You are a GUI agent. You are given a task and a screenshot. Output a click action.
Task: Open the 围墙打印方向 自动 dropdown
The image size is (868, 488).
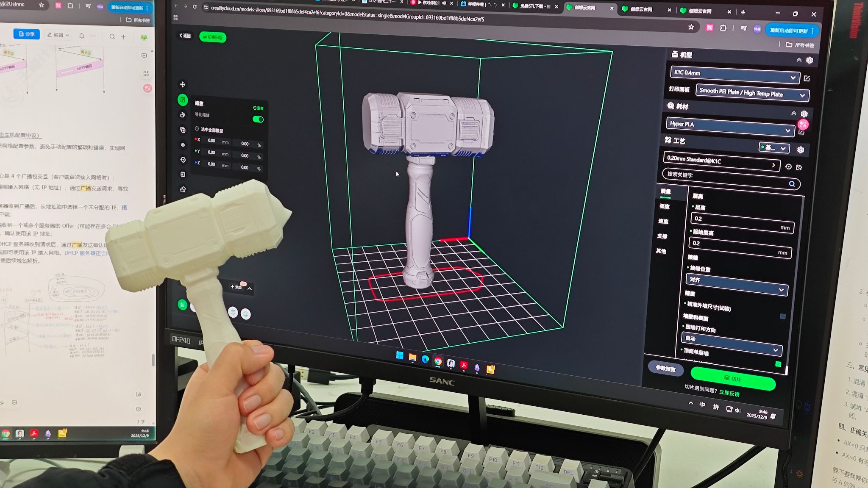[731, 344]
